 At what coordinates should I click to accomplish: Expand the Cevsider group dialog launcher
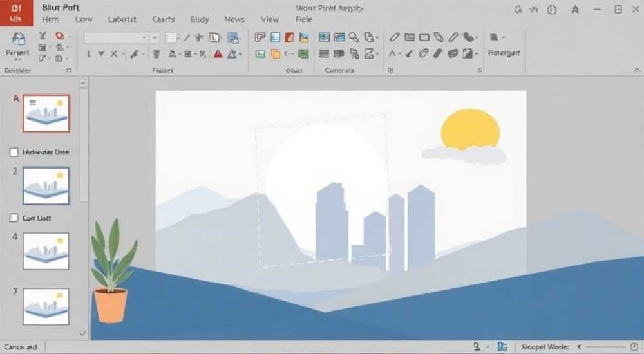[x=69, y=71]
